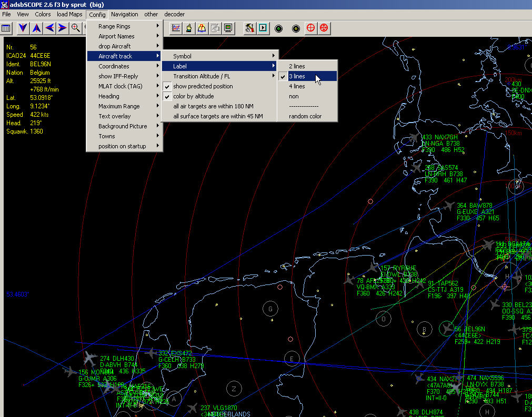Open the Colors menu
Image resolution: width=532 pixels, height=417 pixels.
[43, 14]
